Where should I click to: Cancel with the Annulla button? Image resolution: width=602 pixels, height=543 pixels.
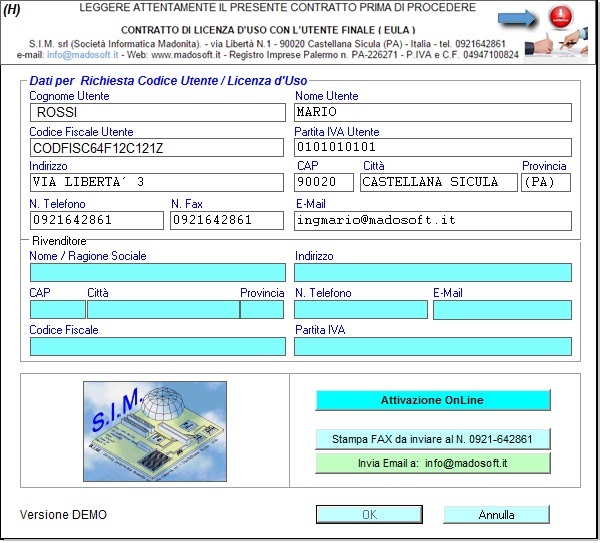496,515
